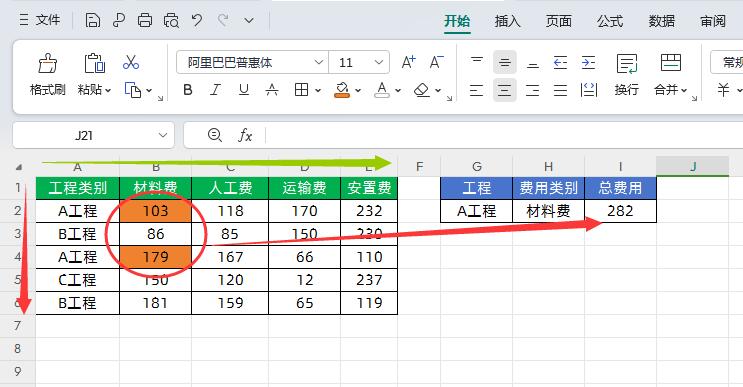Select row 8 header
The height and width of the screenshot is (387, 743).
tap(18, 349)
